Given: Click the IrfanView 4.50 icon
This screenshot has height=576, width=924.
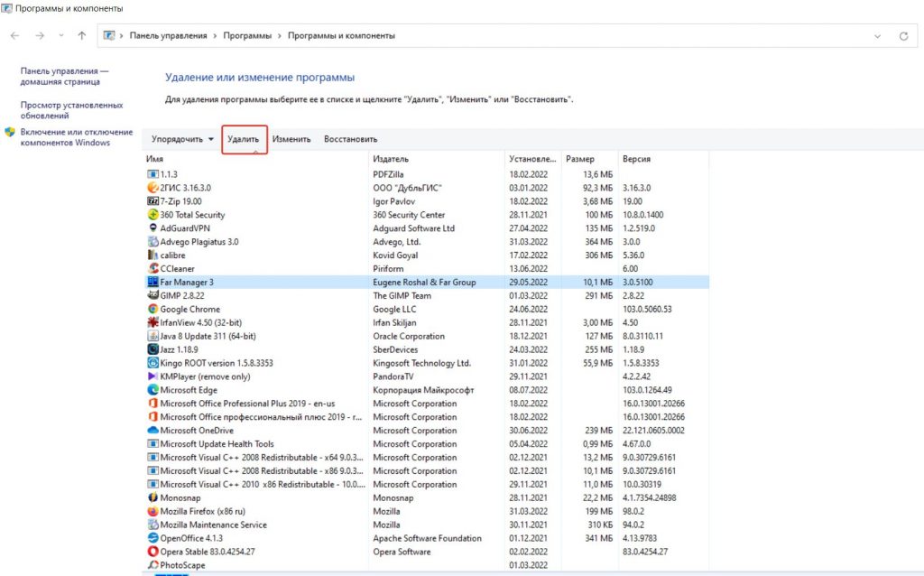Looking at the screenshot, I should 152,322.
